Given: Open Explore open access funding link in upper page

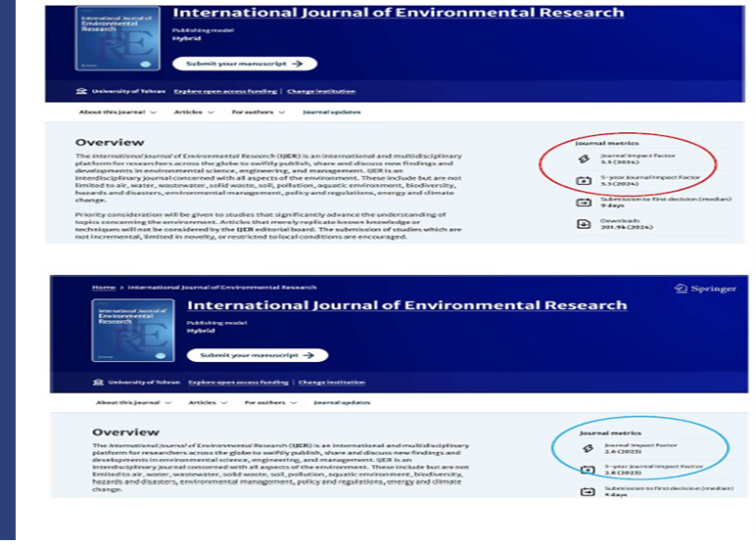Looking at the screenshot, I should 225,91.
